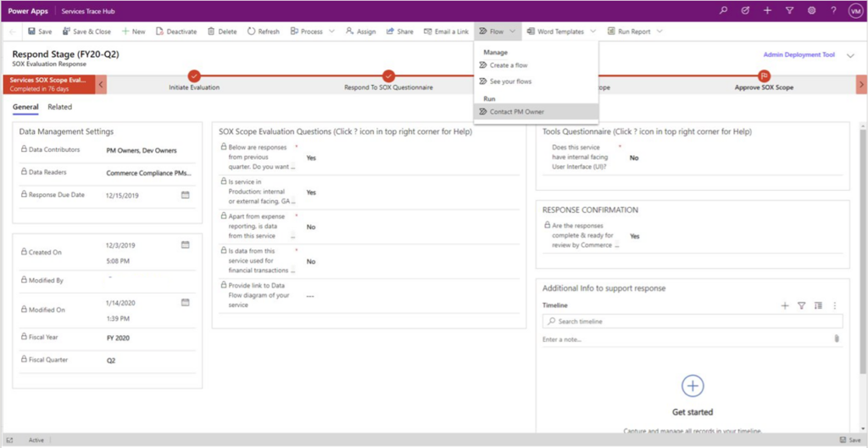Expand the header chevron next to Admin Deployment Tool
The height and width of the screenshot is (448, 868).
[x=850, y=55]
